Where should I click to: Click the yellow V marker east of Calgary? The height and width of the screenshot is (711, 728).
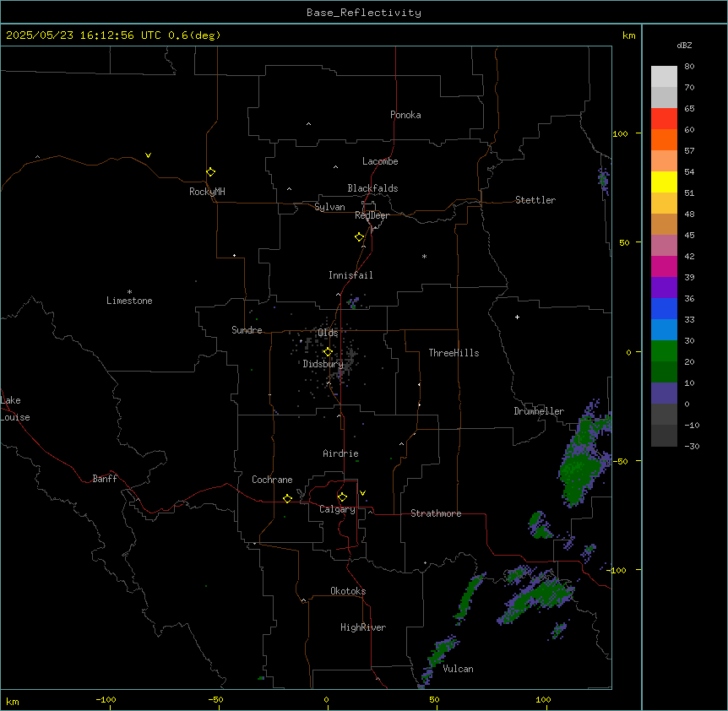(x=362, y=493)
